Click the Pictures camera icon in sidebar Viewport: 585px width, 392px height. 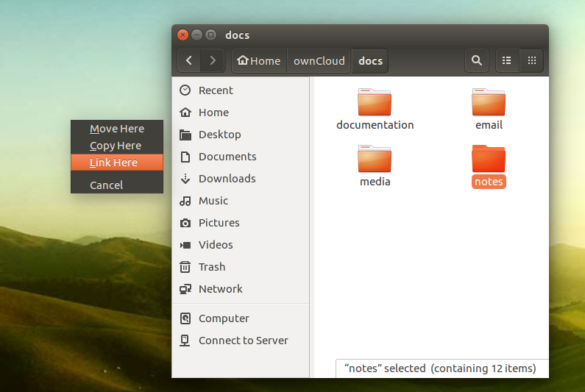pyautogui.click(x=185, y=223)
